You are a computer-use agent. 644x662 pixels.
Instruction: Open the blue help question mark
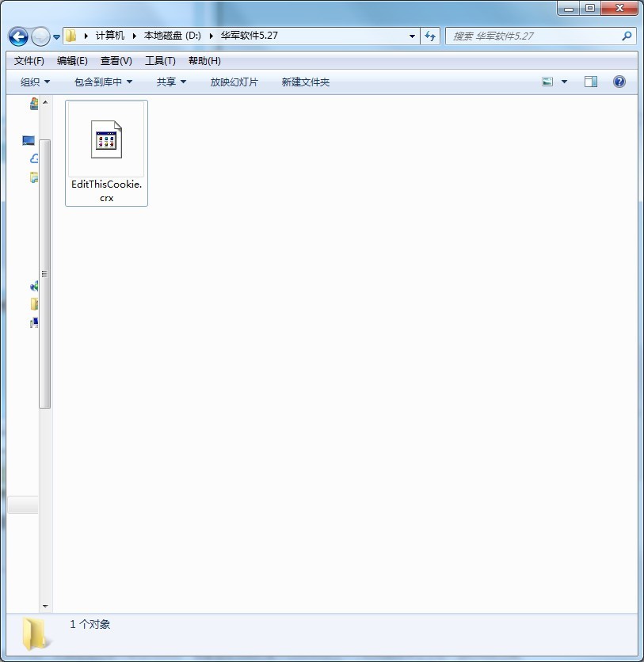coord(619,82)
